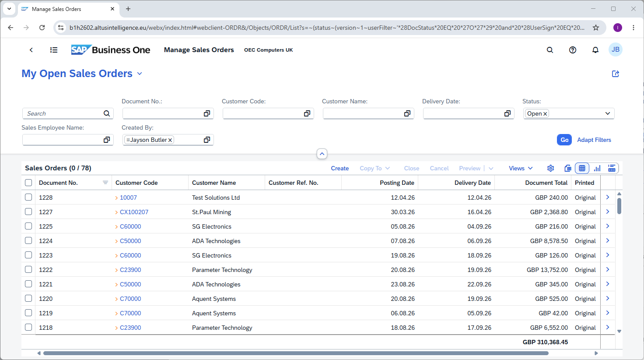Open the JB user profile avatar
This screenshot has height=360, width=644.
pos(616,49)
